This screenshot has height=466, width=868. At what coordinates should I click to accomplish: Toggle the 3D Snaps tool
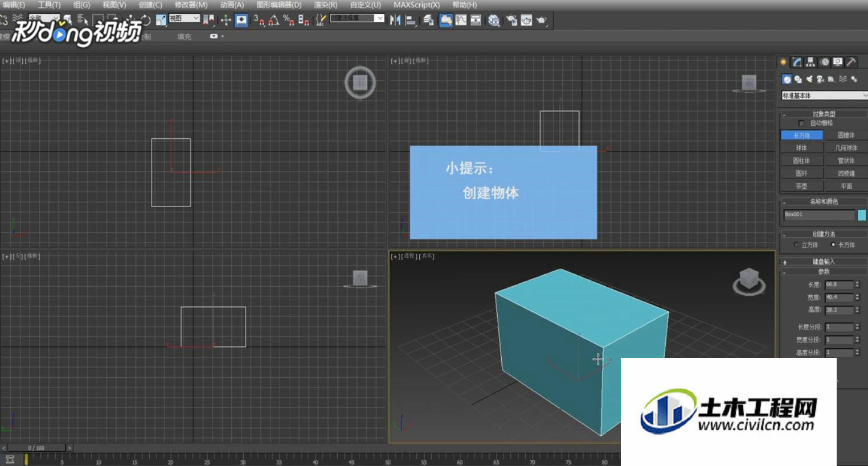pyautogui.click(x=259, y=20)
